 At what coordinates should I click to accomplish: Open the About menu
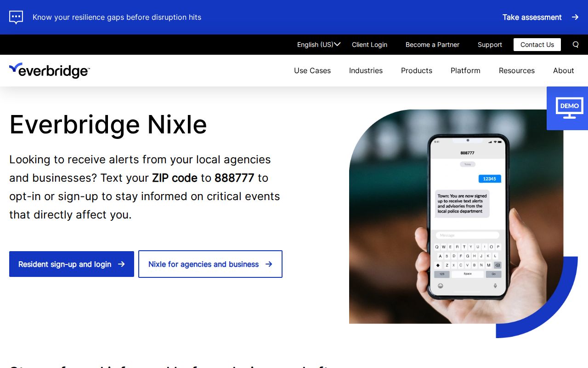(x=564, y=70)
